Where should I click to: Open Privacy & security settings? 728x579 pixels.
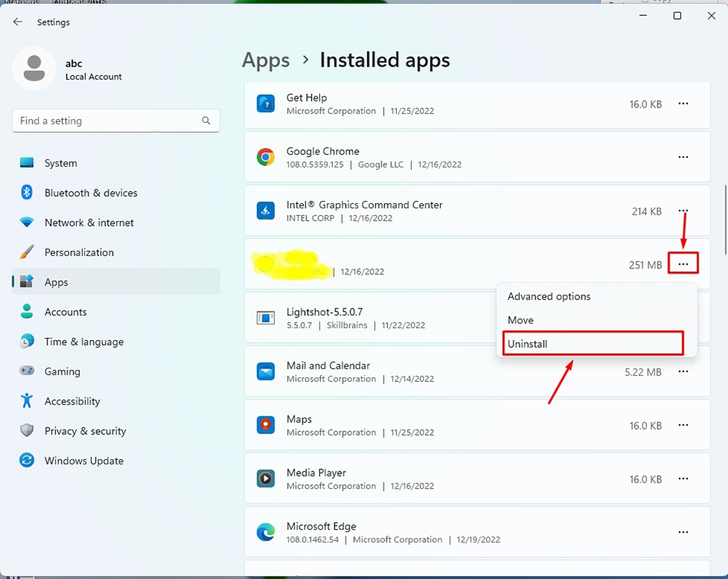coord(116,430)
